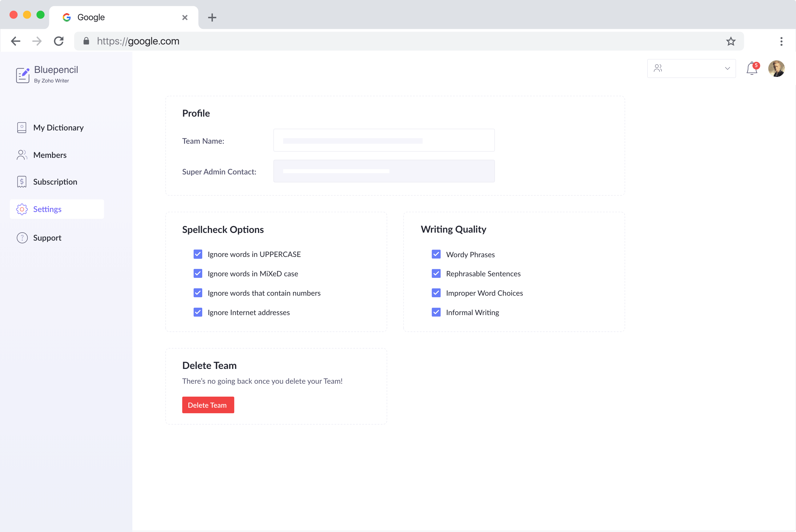Image resolution: width=796 pixels, height=532 pixels.
Task: Click the Delete Team button
Action: point(207,405)
